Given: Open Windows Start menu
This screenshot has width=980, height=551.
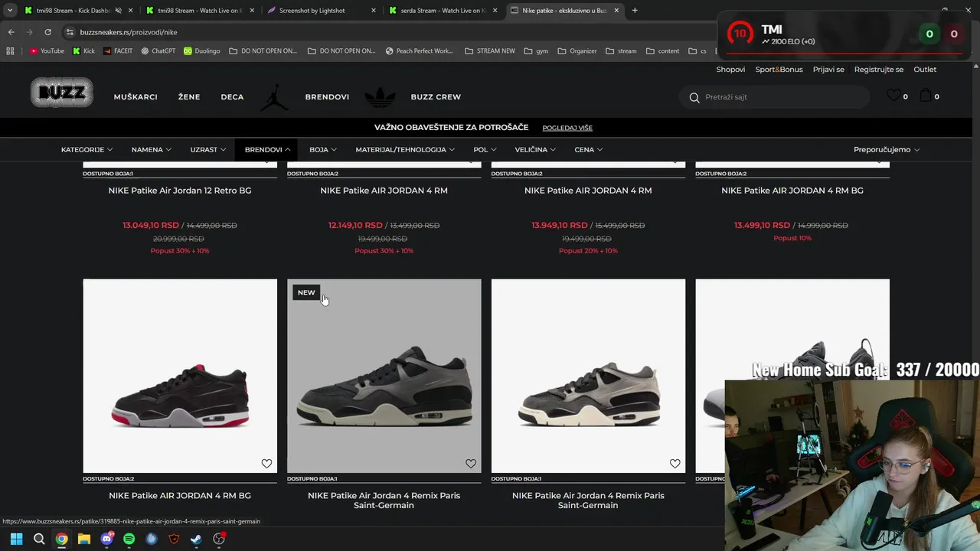Looking at the screenshot, I should point(16,539).
